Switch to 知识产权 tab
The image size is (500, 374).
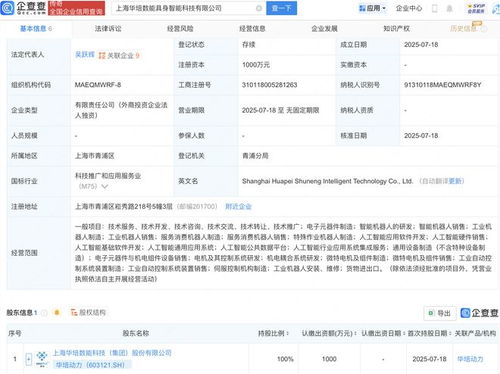pos(396,29)
